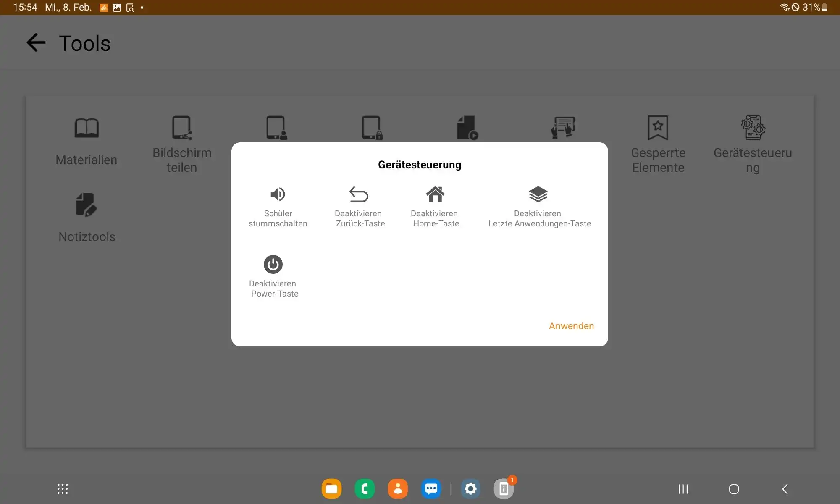This screenshot has height=504, width=840.
Task: Toggle Deaktivieren Power-Taste option
Action: tap(273, 277)
